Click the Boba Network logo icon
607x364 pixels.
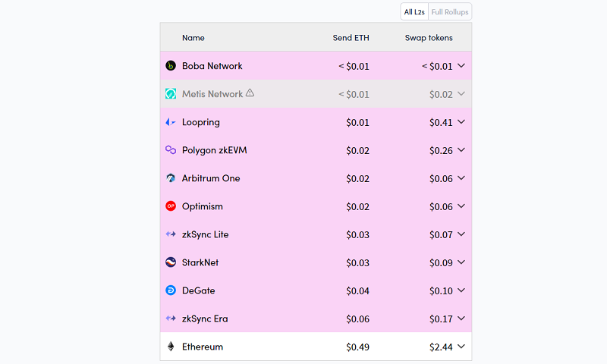pyautogui.click(x=171, y=66)
